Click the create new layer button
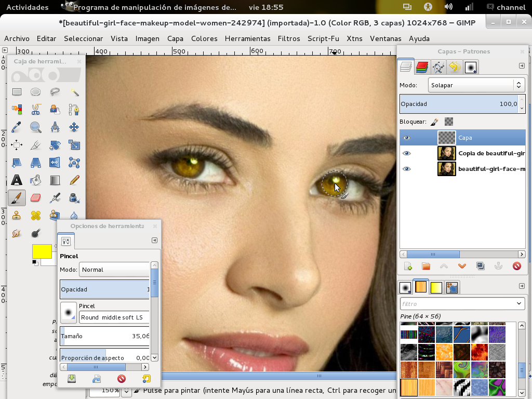Screen dimensions: 532x399 (408, 265)
